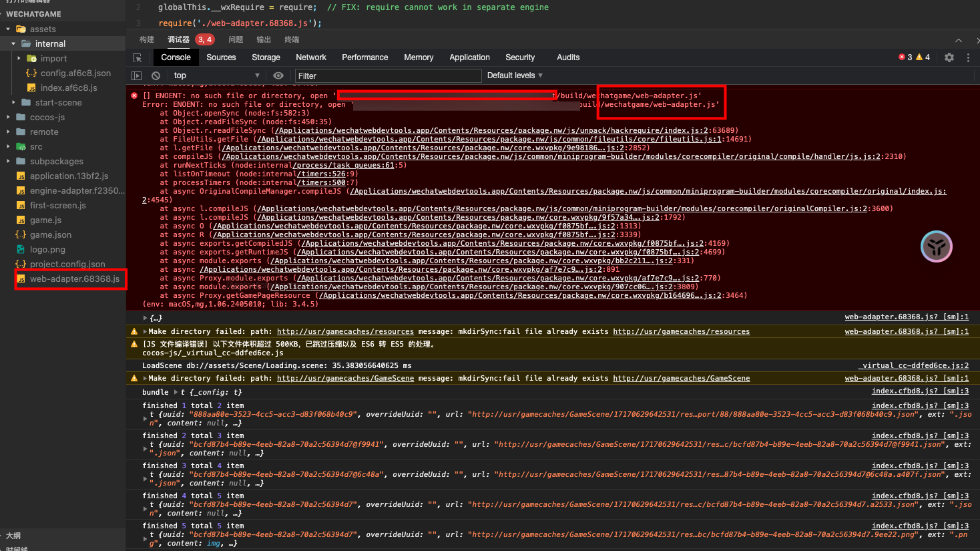Select the 调试器 tab
Viewport: 980px width, 551px height.
tap(178, 40)
